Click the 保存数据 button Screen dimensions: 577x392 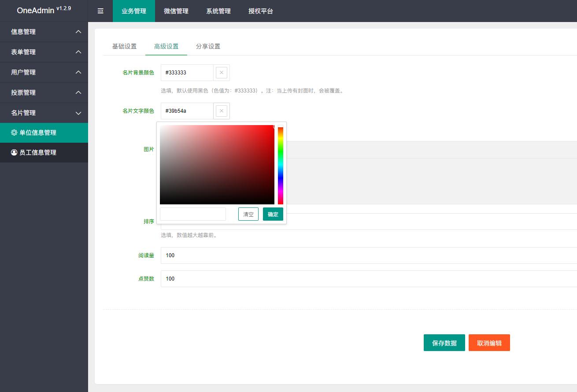tap(444, 343)
